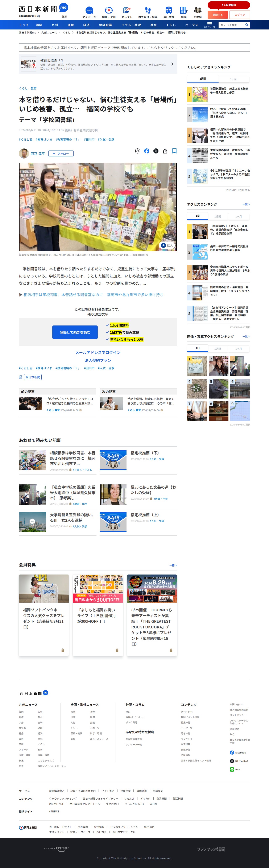
Task: Click the 西日本新聞 logo above the copyright bar
Action: click(x=28, y=828)
